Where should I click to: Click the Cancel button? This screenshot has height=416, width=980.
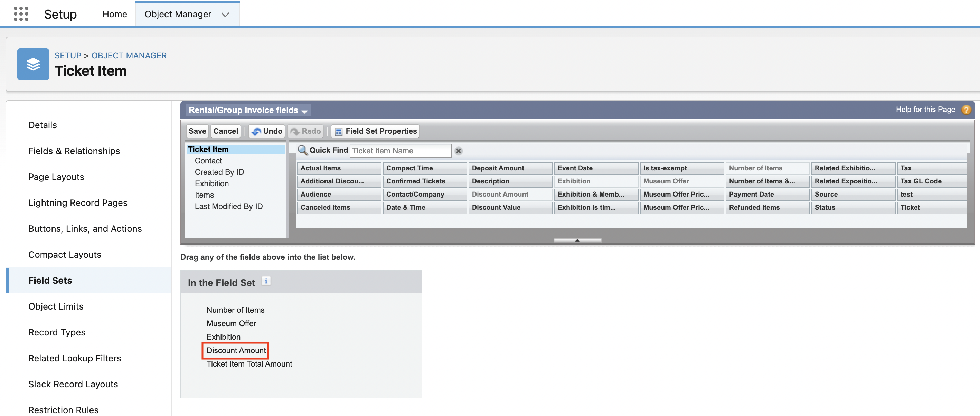point(226,131)
